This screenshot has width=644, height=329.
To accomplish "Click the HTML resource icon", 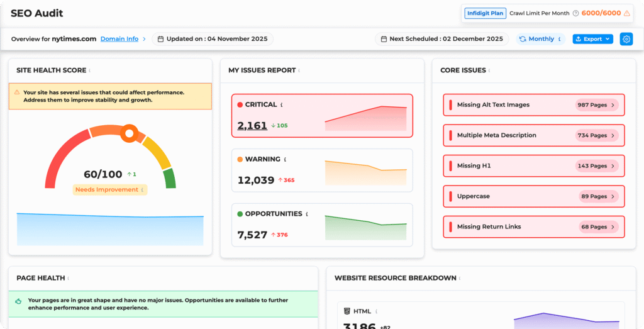I will coord(347,311).
